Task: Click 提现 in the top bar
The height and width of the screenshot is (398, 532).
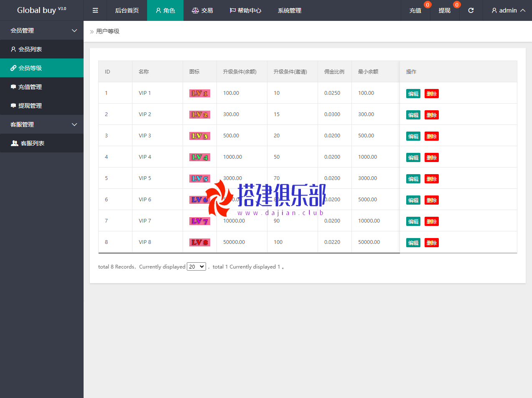Action: [445, 10]
